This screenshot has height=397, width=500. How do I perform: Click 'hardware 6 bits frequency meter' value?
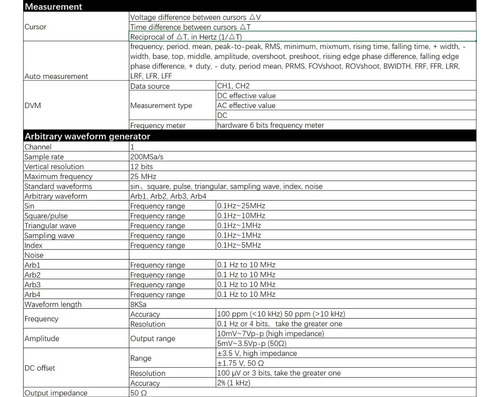pyautogui.click(x=346, y=125)
